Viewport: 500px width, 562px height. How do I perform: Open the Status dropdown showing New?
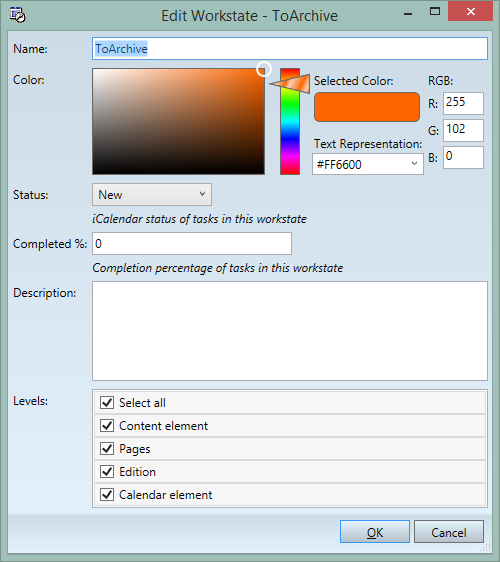pos(152,195)
